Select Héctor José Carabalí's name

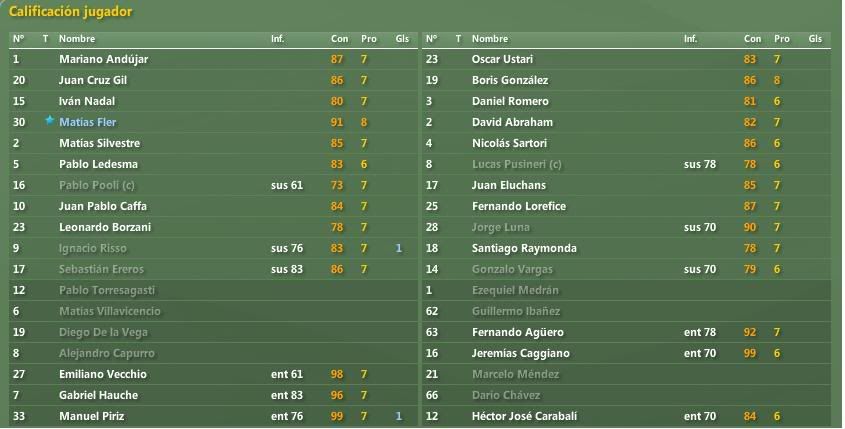524,416
